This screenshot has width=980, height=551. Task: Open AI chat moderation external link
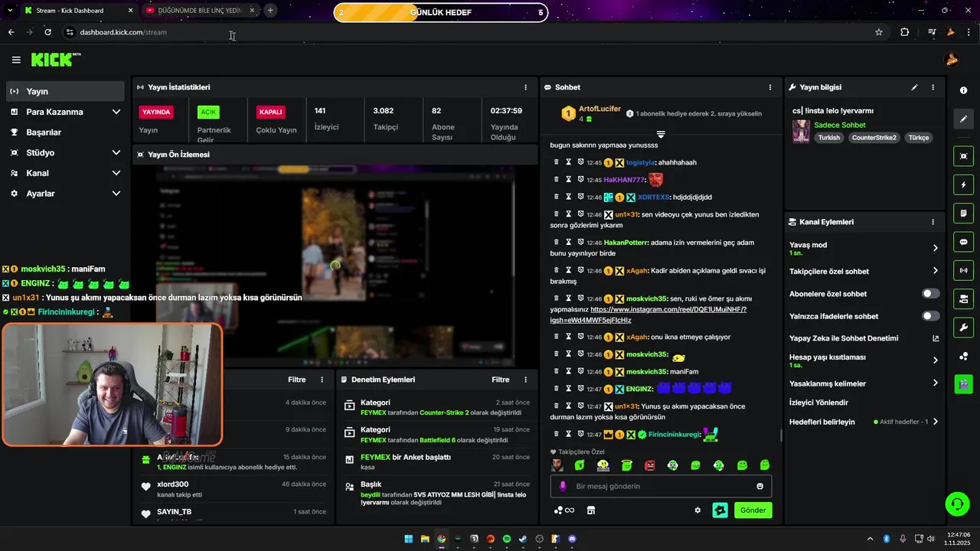936,338
